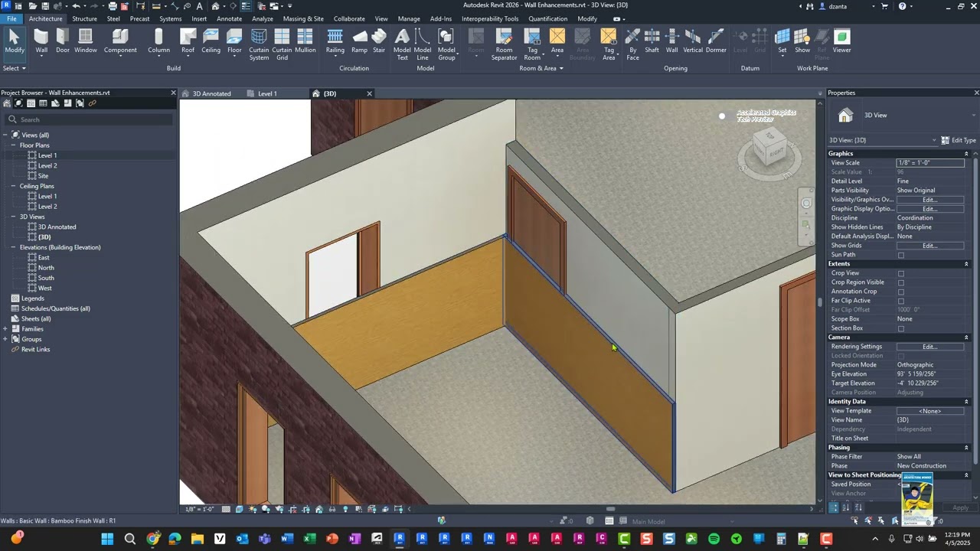This screenshot has width=980, height=551.
Task: Collapse the Floor Plans tree node
Action: [x=13, y=145]
